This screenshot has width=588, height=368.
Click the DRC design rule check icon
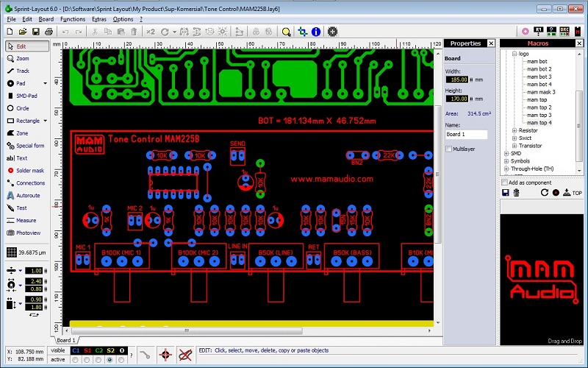(564, 32)
